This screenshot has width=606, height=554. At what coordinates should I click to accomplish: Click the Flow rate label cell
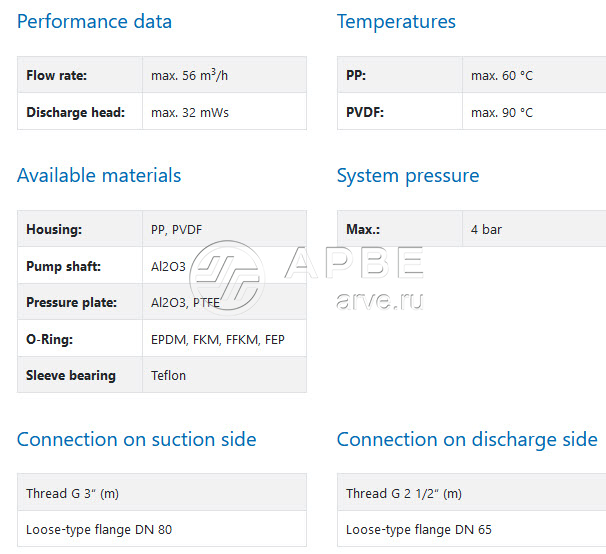[x=57, y=75]
